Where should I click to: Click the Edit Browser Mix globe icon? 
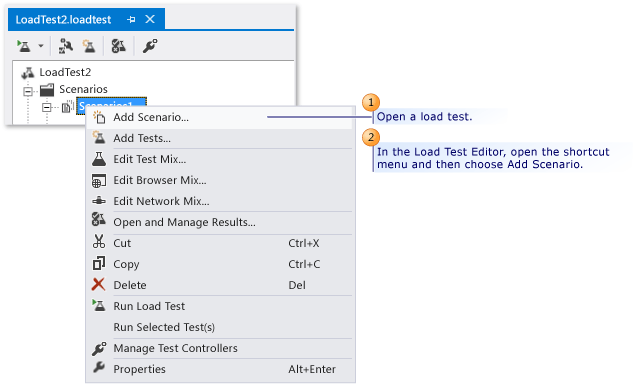(99, 180)
